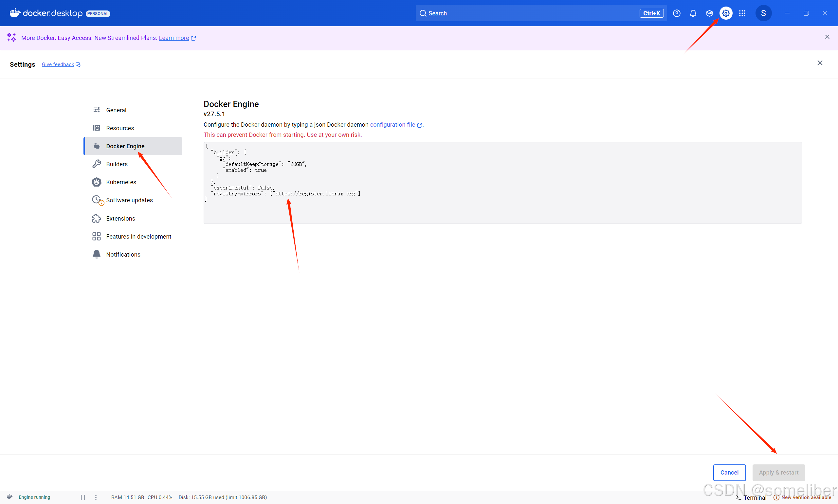The width and height of the screenshot is (838, 504).
Task: Click the Engine running status text
Action: [x=34, y=497]
